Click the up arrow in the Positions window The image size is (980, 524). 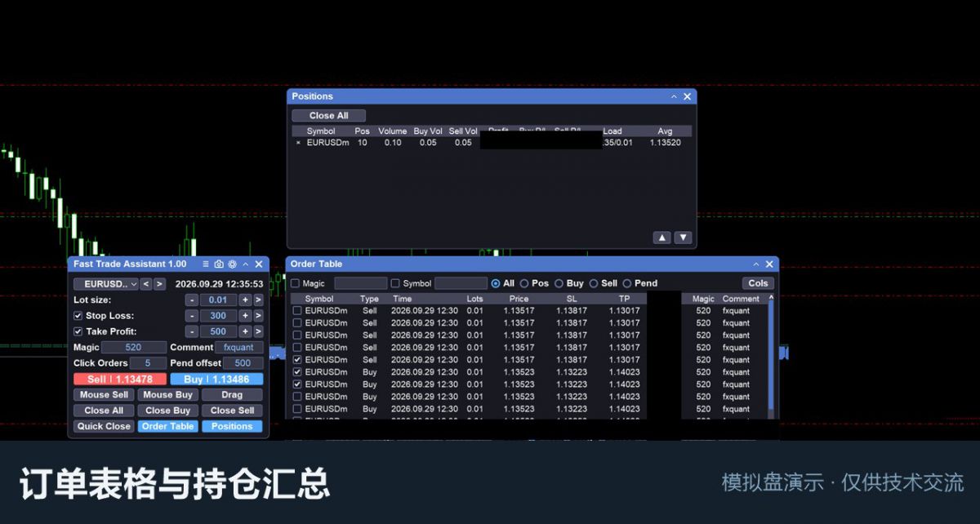click(662, 238)
